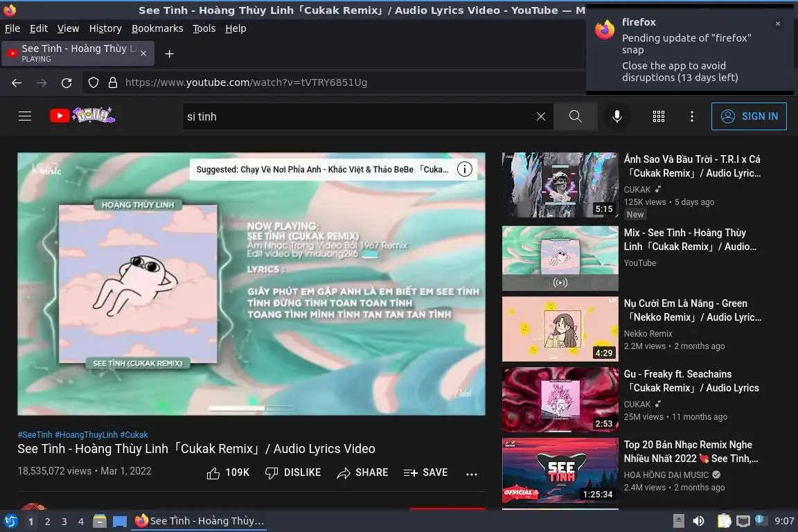The image size is (798, 532).
Task: Open the YouTube guide hamburger menu
Action: [x=25, y=116]
